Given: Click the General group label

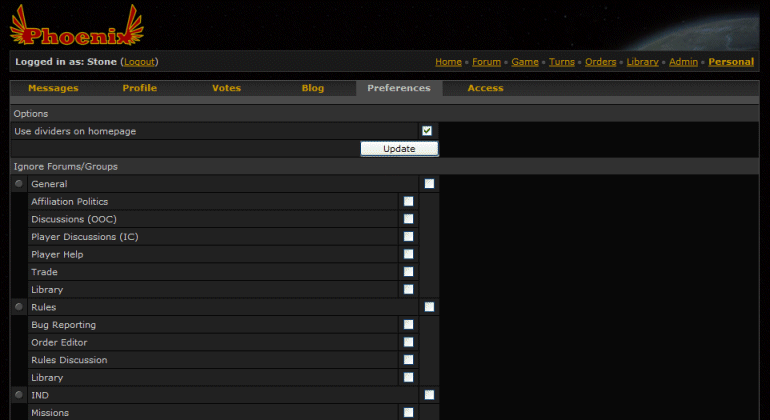Looking at the screenshot, I should (x=49, y=184).
